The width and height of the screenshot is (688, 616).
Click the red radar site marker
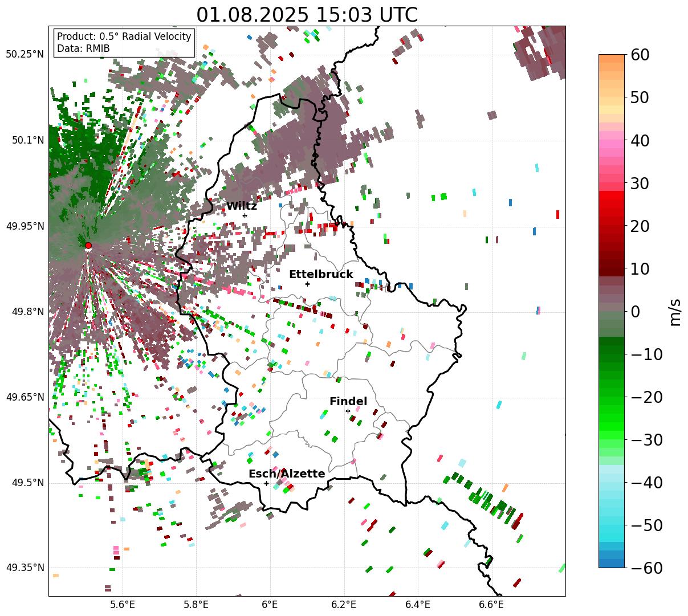coord(88,246)
